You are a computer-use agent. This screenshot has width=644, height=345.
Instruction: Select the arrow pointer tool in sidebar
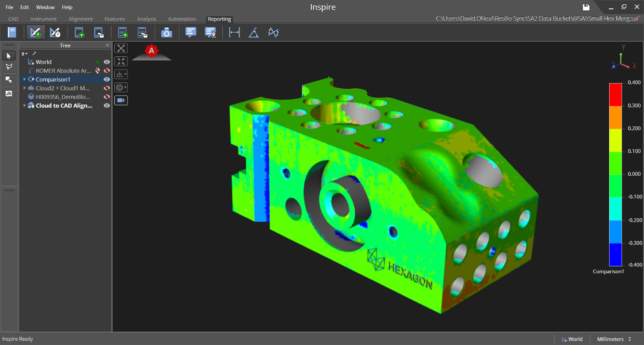(9, 56)
